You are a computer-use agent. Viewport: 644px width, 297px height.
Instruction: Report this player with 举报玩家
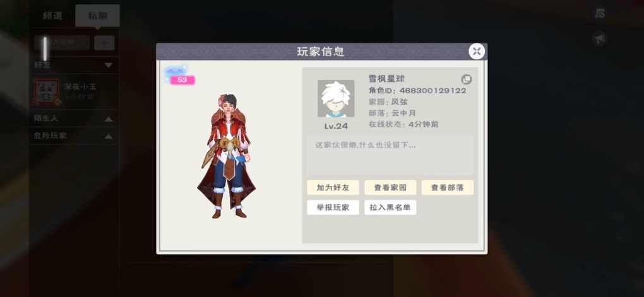333,207
